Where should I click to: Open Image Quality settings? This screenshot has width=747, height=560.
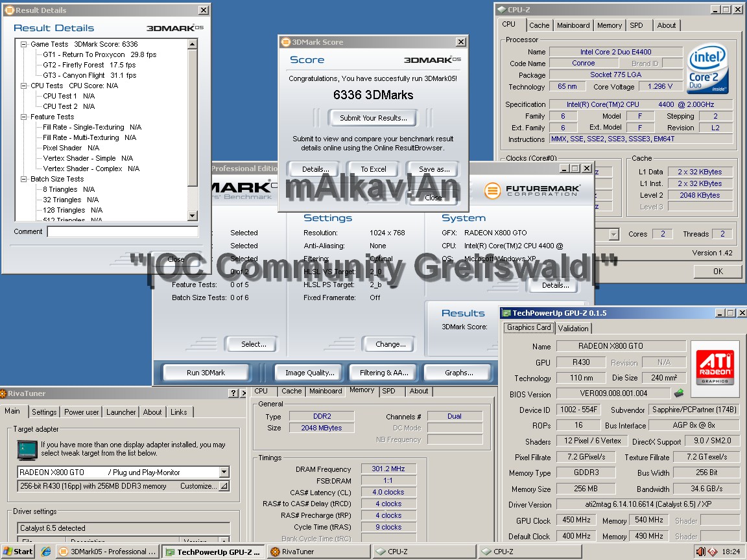[309, 373]
